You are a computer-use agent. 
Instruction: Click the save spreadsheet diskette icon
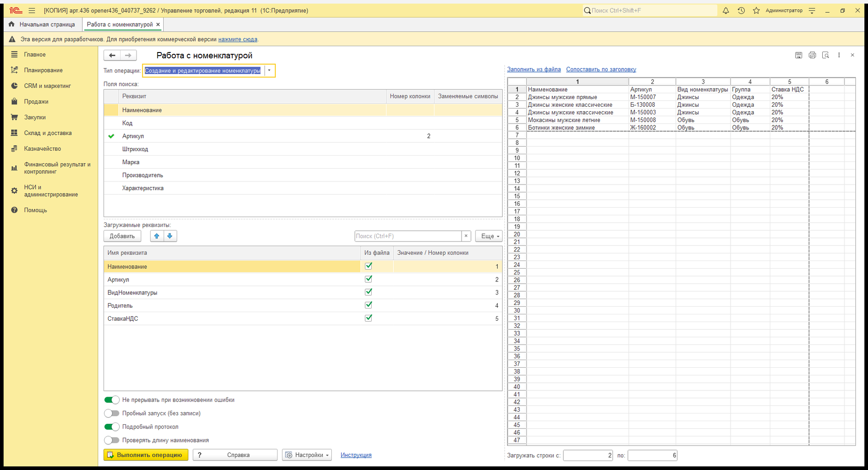(799, 55)
